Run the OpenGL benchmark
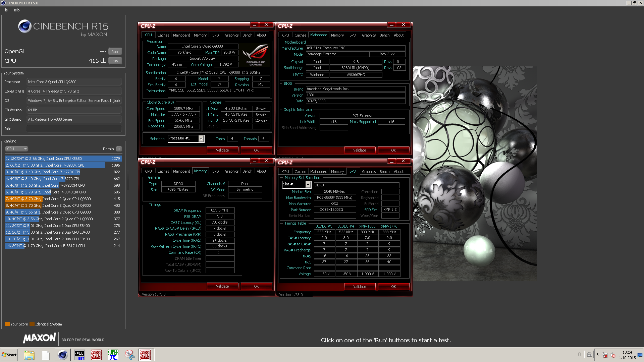Viewport: 644px width, 362px height. tap(115, 52)
